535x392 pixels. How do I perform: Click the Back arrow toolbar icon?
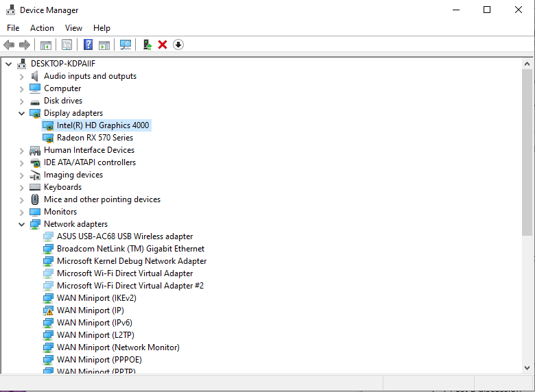[9, 45]
